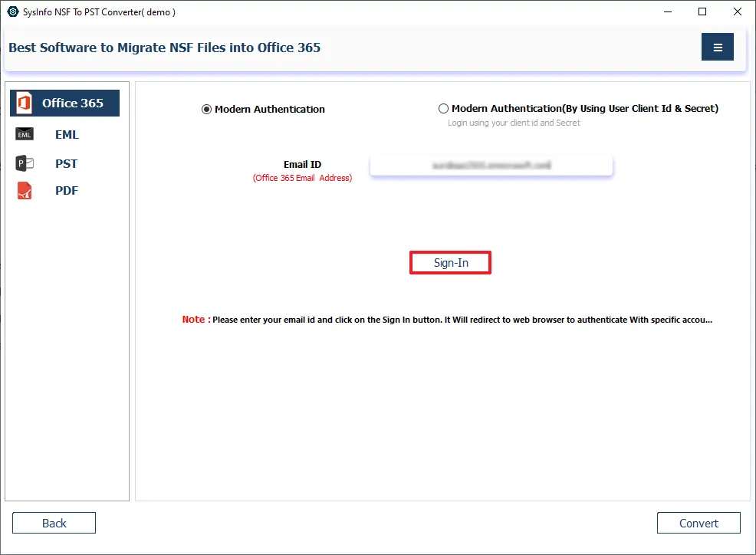Screen dimensions: 756x555
Task: Click the 'Best Software to Migrate NSF Files' heading
Action: click(x=164, y=48)
